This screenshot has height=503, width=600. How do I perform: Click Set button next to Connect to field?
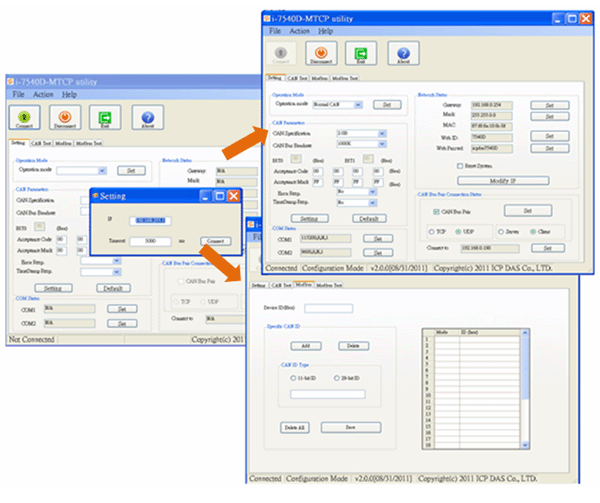(548, 248)
